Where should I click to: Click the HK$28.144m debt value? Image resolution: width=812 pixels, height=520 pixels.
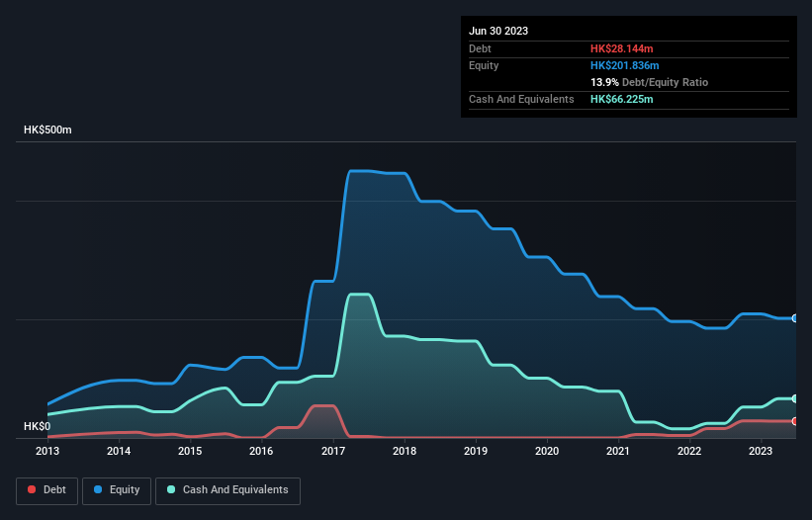621,48
